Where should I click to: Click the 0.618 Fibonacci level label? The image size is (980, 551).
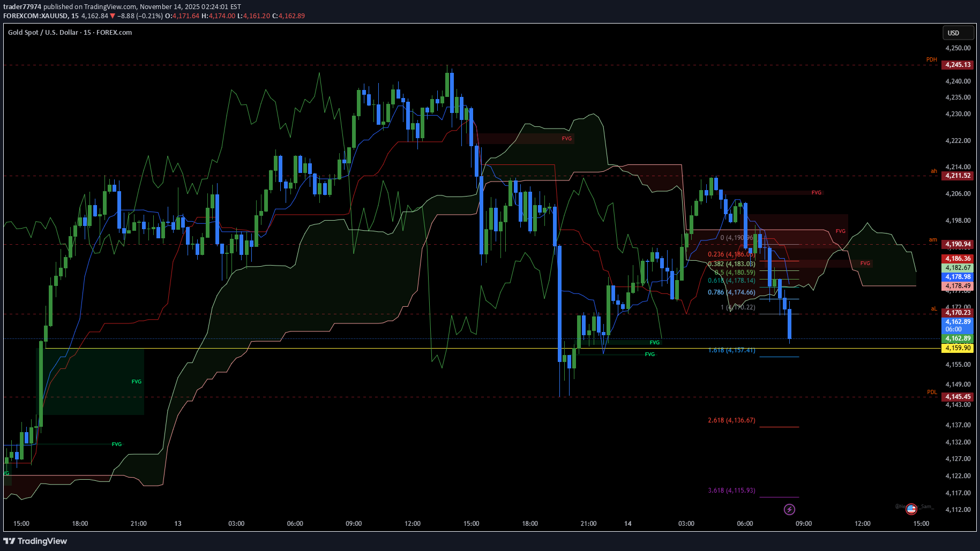click(x=730, y=280)
